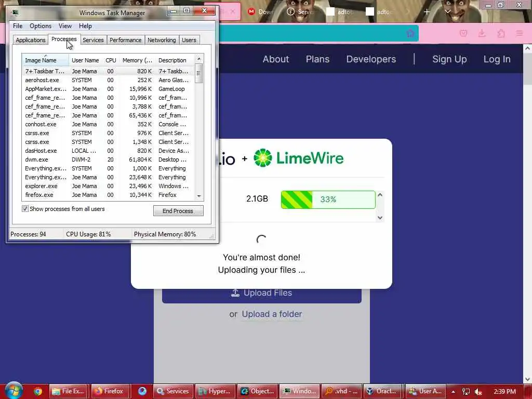This screenshot has height=399, width=532.
Task: Click process list scroll up arrow
Action: (x=199, y=59)
